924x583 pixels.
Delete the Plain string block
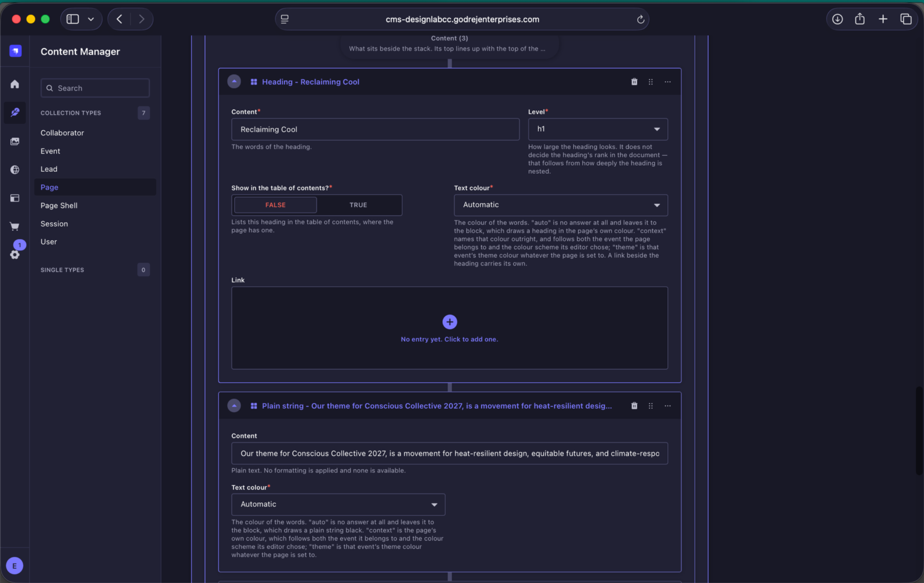pyautogui.click(x=634, y=406)
